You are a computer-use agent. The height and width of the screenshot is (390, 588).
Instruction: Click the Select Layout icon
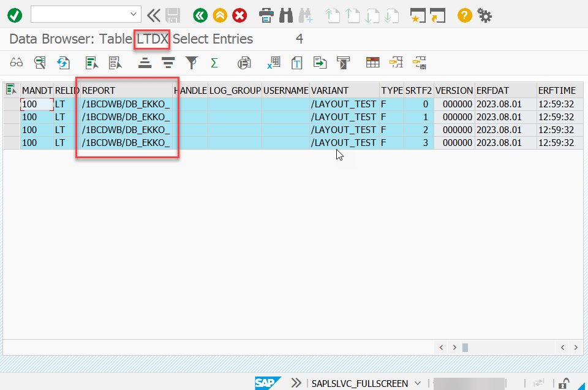(x=396, y=63)
